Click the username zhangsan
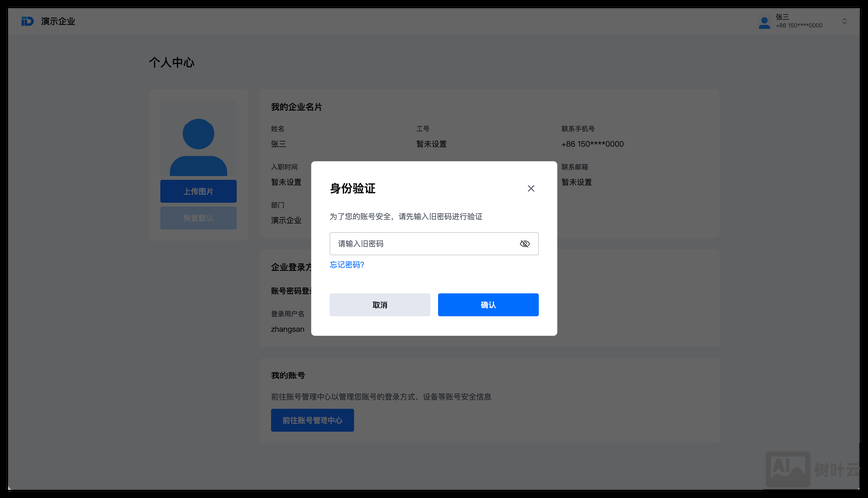Viewport: 868px width, 498px height. pos(288,329)
